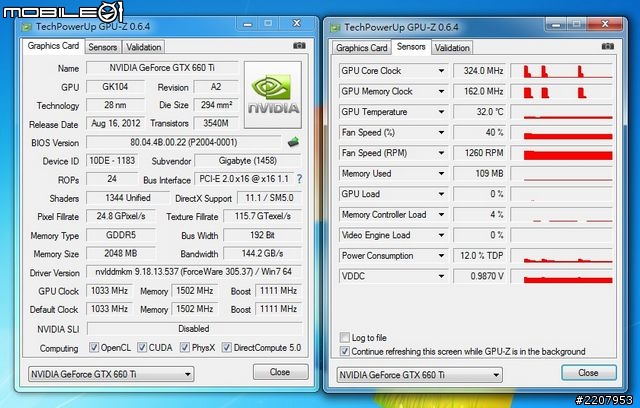Open GPU selector dropdown in left window

click(111, 374)
